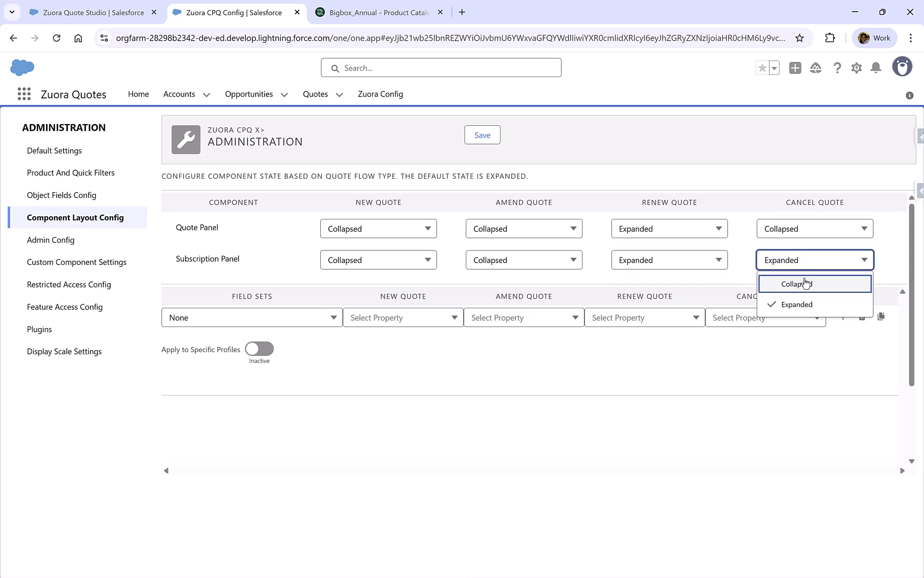The height and width of the screenshot is (578, 924).
Task: Click the Salesforce help question mark icon
Action: point(837,68)
